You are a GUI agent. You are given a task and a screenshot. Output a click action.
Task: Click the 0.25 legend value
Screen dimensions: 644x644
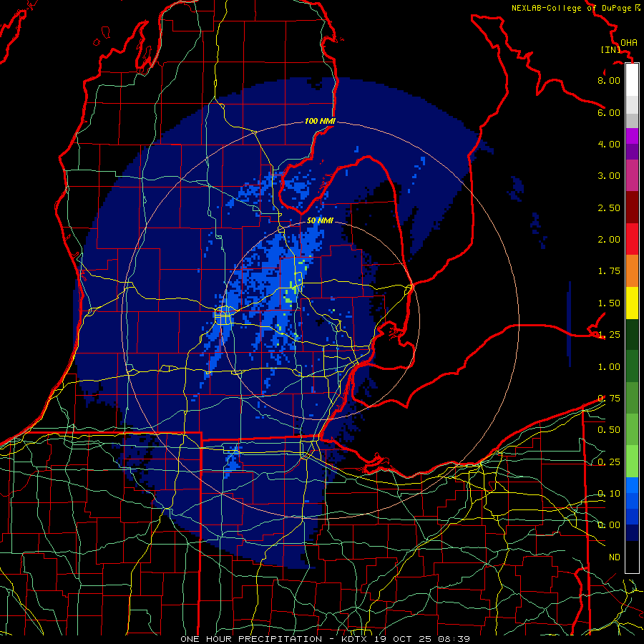pyautogui.click(x=609, y=462)
